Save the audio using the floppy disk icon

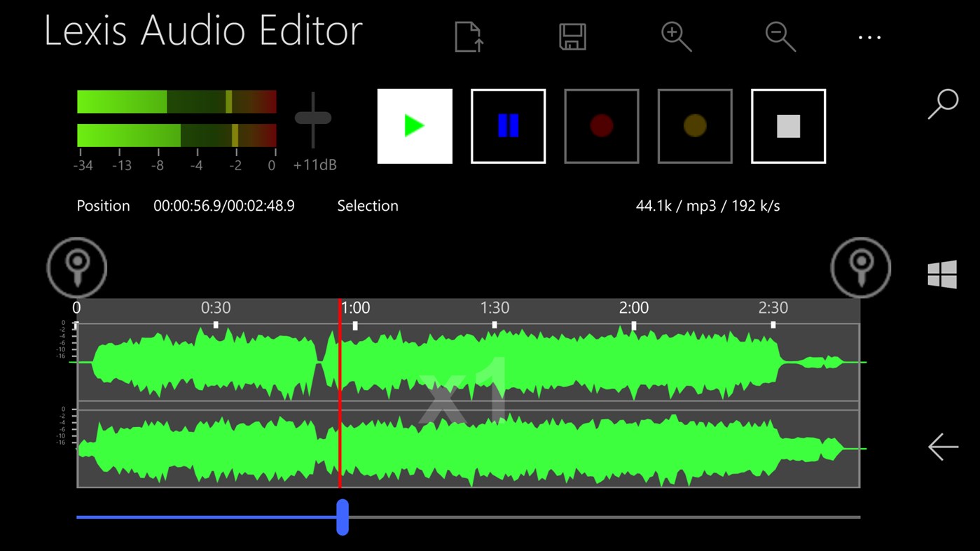572,36
